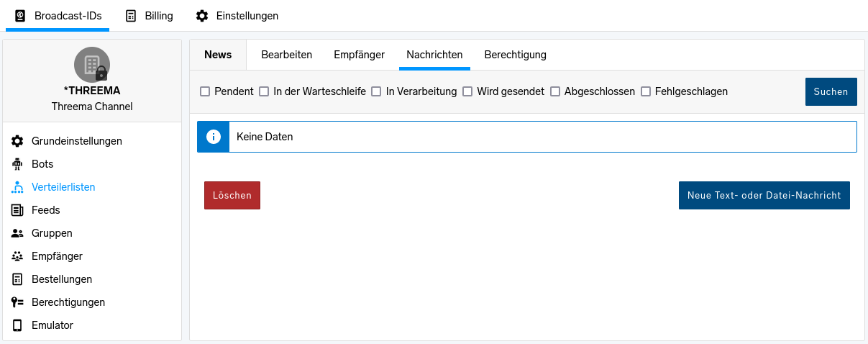This screenshot has width=868, height=344.
Task: Click the Threema Channel avatar icon
Action: [x=92, y=65]
